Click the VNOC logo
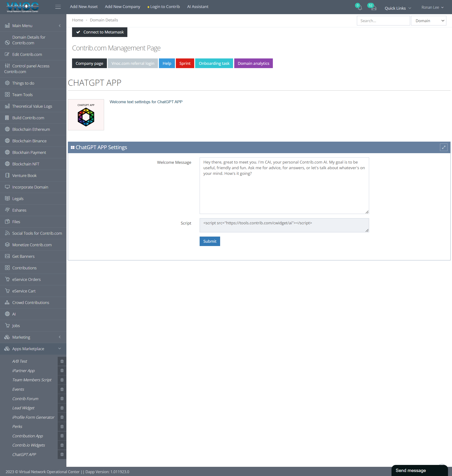This screenshot has width=452, height=476. pyautogui.click(x=22, y=7)
